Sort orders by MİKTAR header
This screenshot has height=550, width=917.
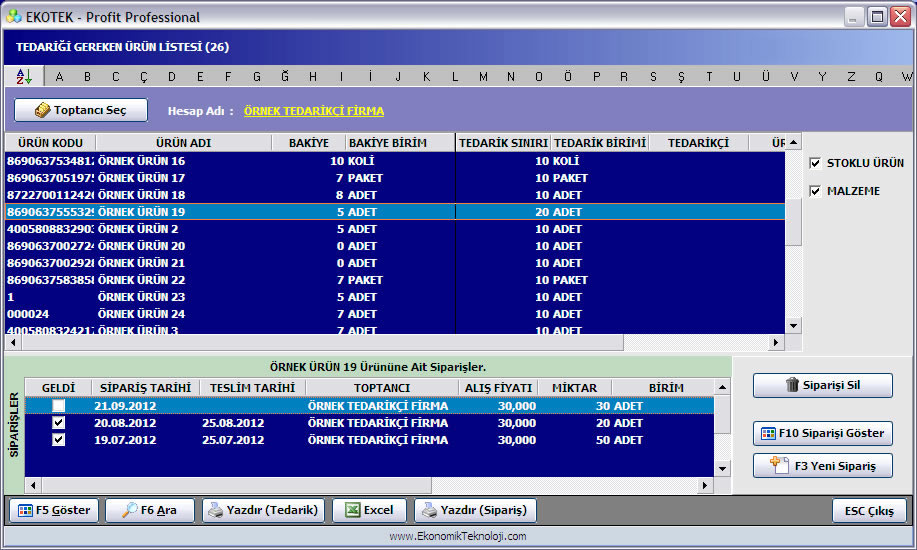tap(574, 388)
